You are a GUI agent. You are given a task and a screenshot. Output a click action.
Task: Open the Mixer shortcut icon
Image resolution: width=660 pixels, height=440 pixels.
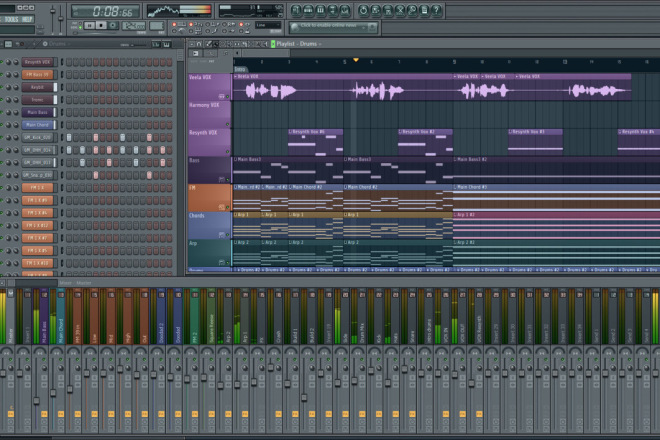coord(345,10)
